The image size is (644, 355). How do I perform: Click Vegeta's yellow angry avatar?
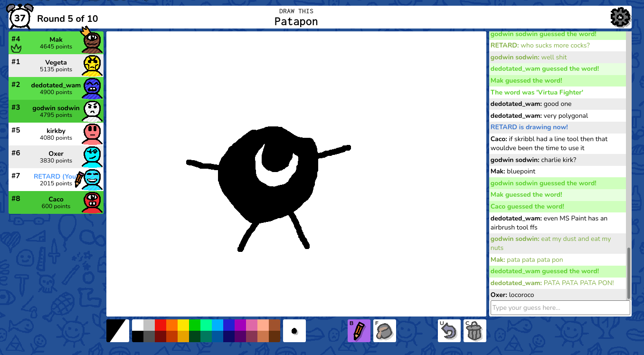pyautogui.click(x=92, y=66)
